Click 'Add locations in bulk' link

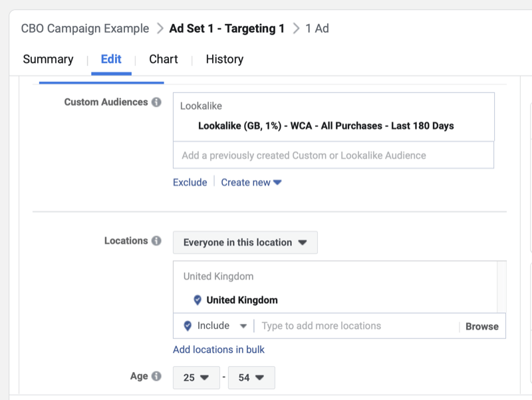click(x=219, y=350)
